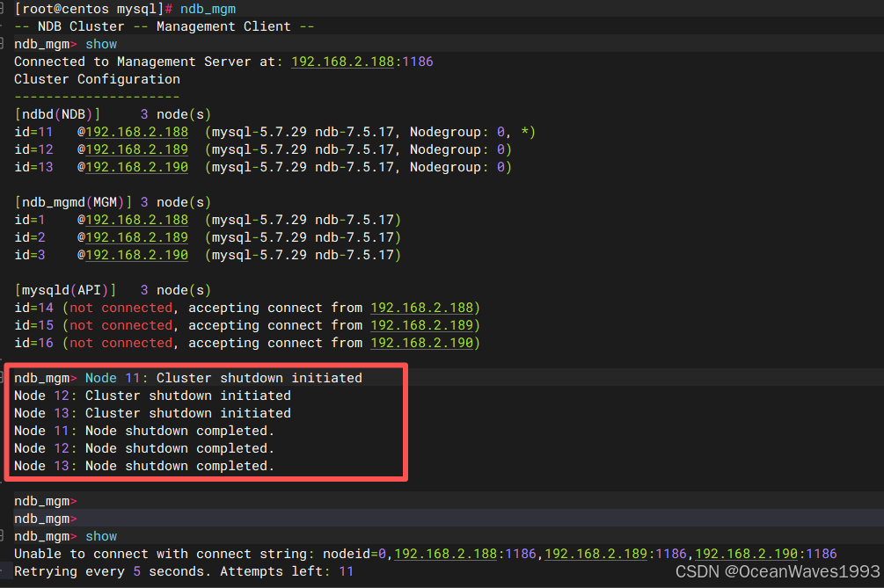The width and height of the screenshot is (884, 588).
Task: Click 'Node 12: Node shutdown completed.' line
Action: tap(144, 447)
